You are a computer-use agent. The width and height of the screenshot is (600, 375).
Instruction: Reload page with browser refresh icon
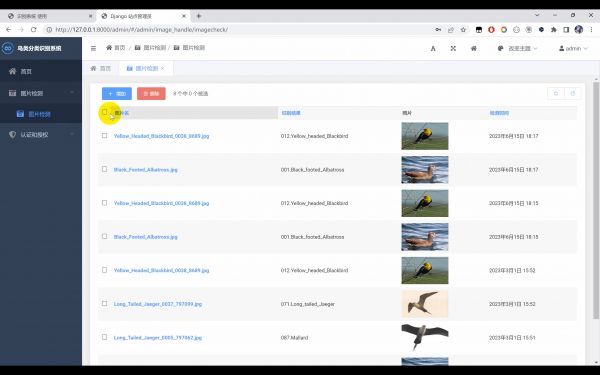(x=34, y=29)
